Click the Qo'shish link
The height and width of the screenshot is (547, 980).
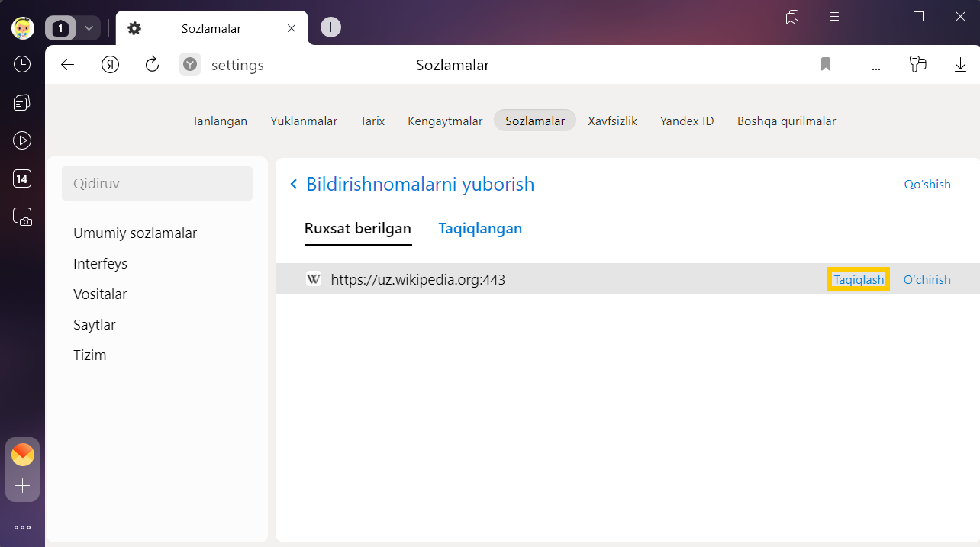pyautogui.click(x=927, y=184)
